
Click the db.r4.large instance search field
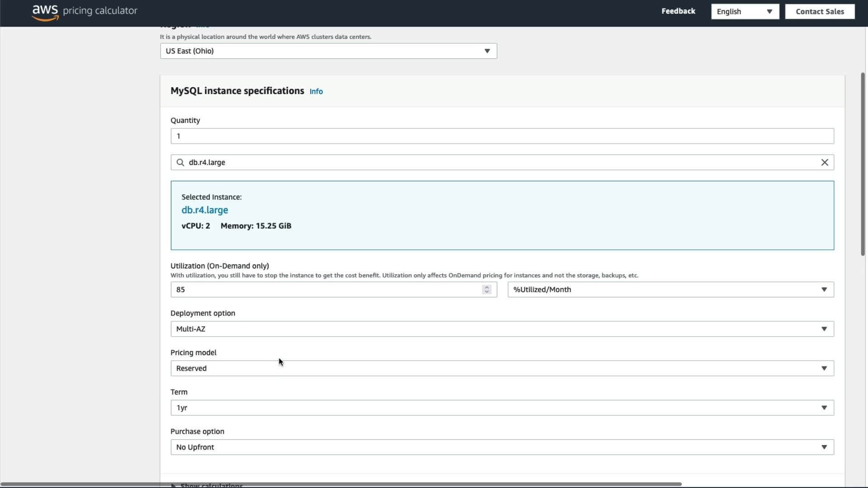[x=497, y=163]
